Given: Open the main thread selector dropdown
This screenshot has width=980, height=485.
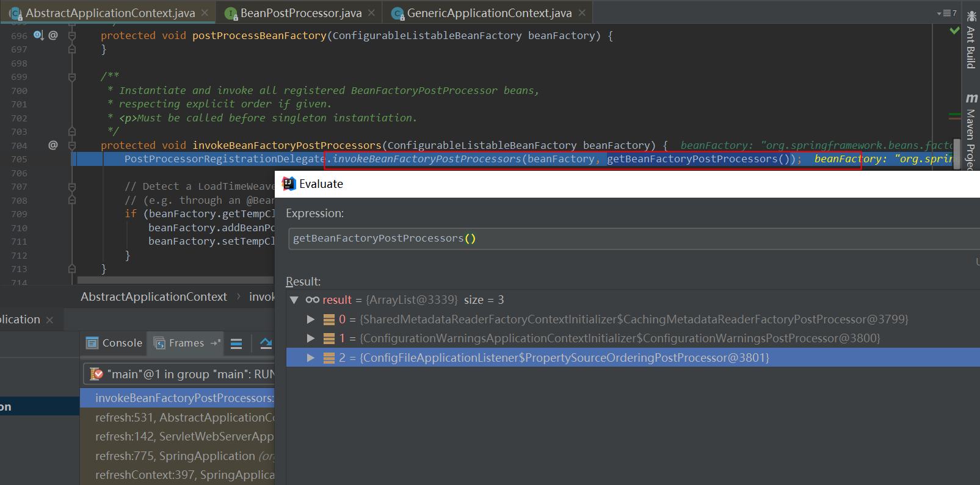Looking at the screenshot, I should click(178, 374).
